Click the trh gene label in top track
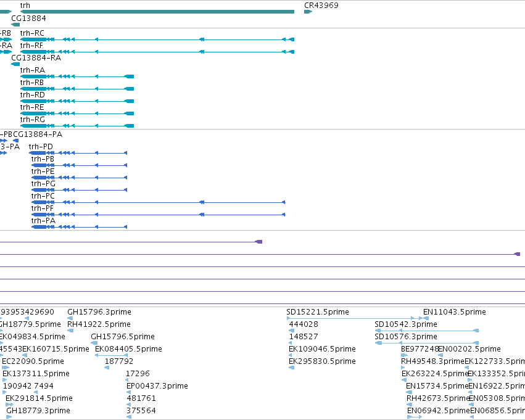 [x=25, y=6]
